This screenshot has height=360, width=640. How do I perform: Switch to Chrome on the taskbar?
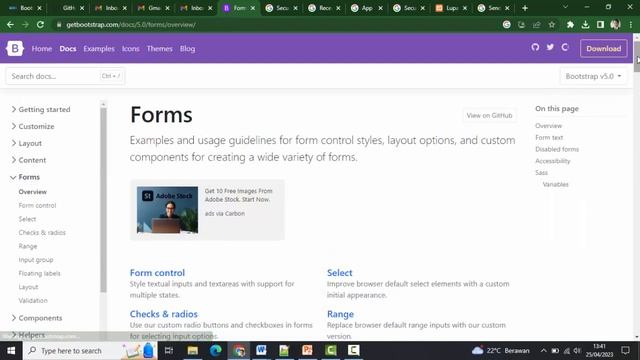[x=239, y=350]
